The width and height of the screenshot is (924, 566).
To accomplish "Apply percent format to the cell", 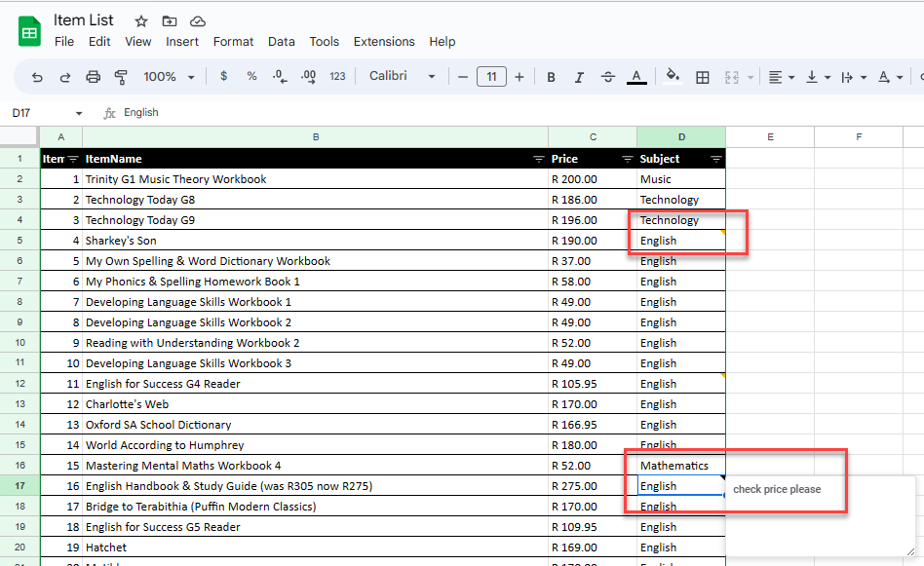I will pos(251,76).
